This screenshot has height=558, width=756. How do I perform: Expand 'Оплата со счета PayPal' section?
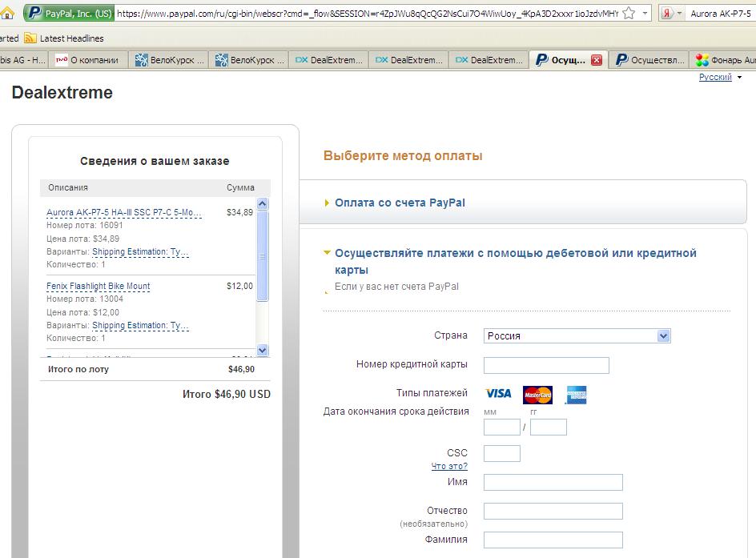coord(400,203)
